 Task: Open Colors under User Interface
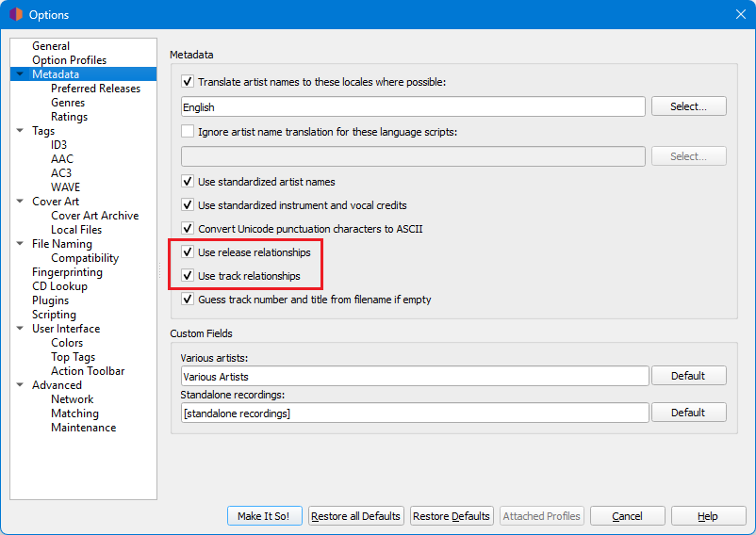tap(67, 343)
